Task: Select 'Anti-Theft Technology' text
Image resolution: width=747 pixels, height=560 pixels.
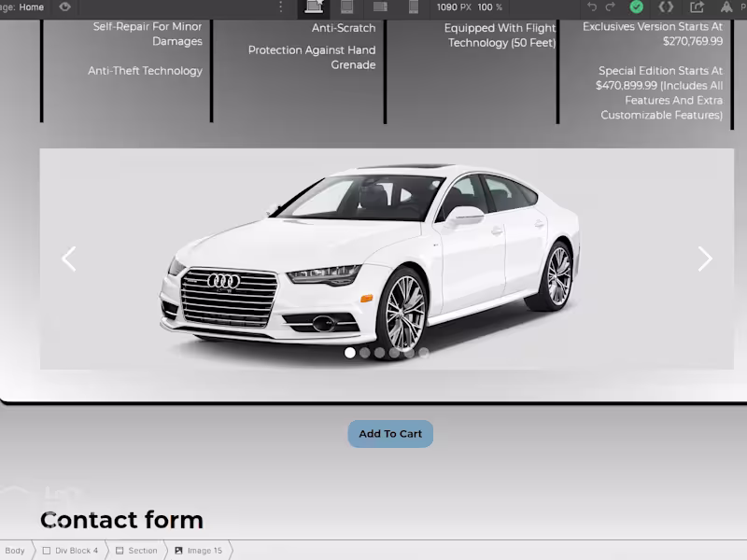Action: click(146, 71)
